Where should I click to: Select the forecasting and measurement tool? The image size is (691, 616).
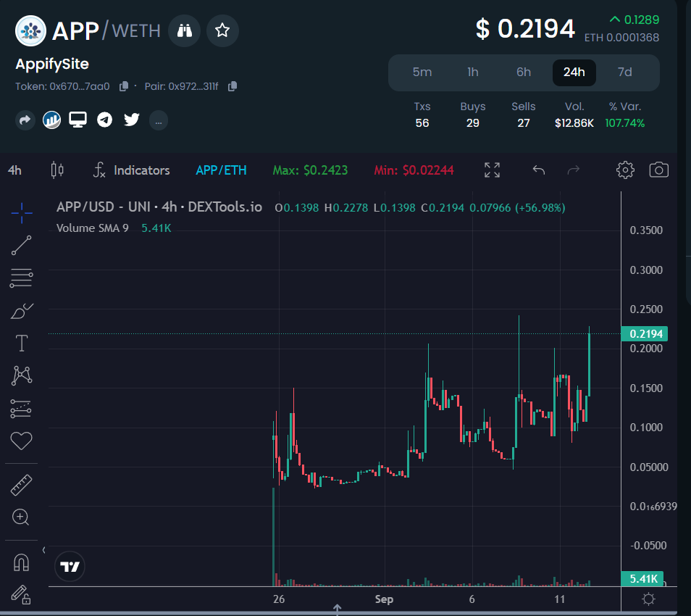pos(21,408)
